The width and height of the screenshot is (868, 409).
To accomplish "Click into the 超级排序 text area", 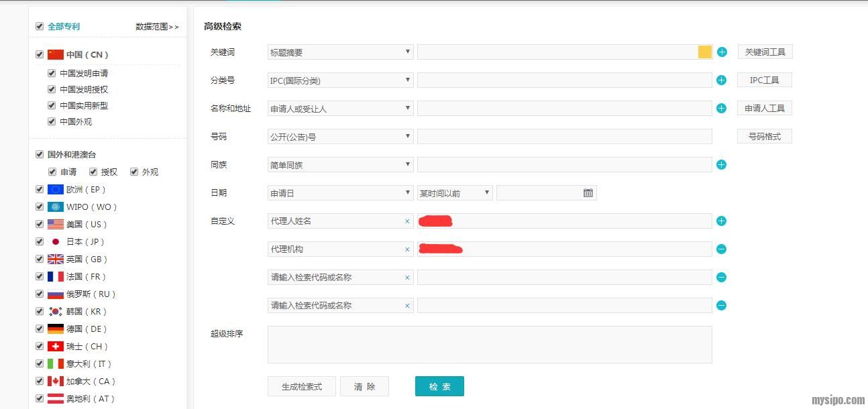I will click(490, 345).
